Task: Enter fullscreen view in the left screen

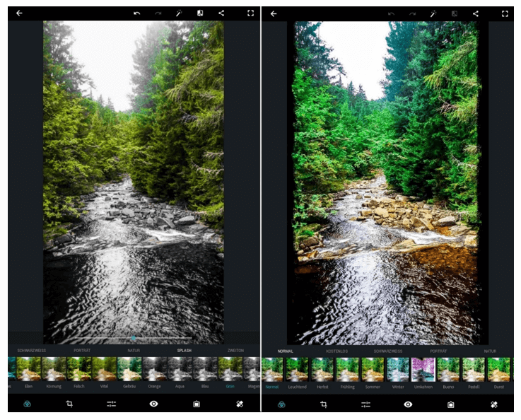Action: click(250, 13)
